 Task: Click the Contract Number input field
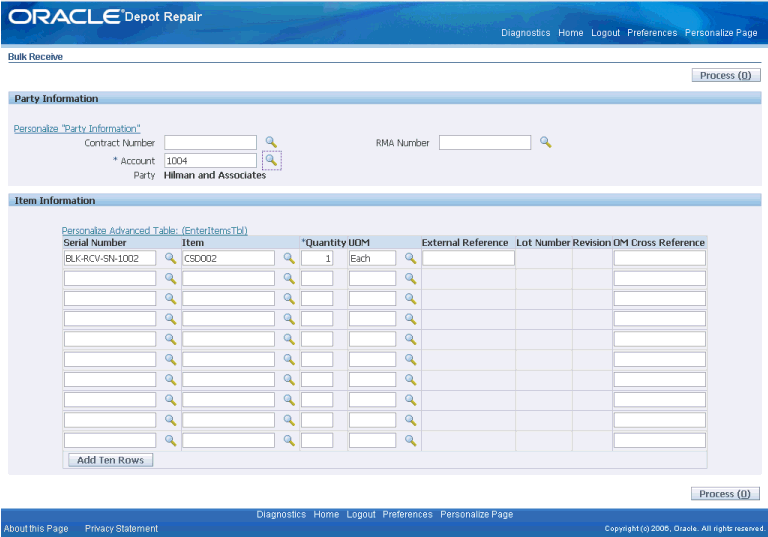tap(210, 143)
